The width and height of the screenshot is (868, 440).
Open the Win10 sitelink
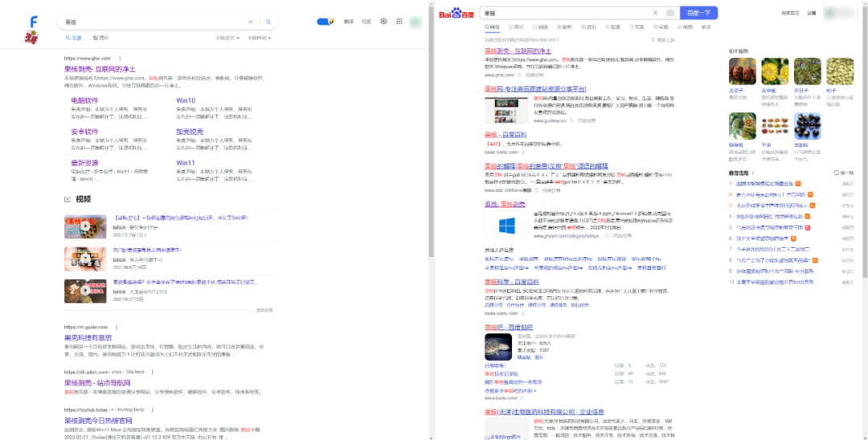click(186, 100)
